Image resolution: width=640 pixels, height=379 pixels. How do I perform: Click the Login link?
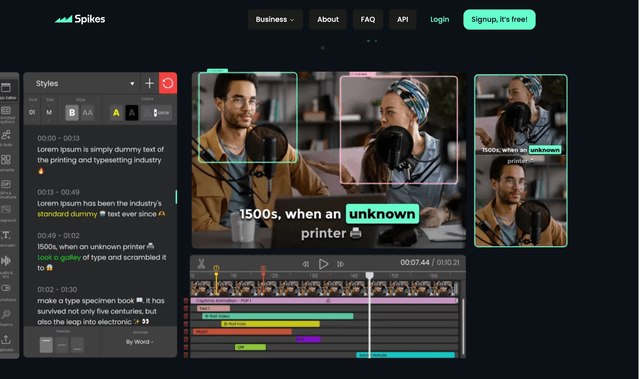(x=440, y=20)
